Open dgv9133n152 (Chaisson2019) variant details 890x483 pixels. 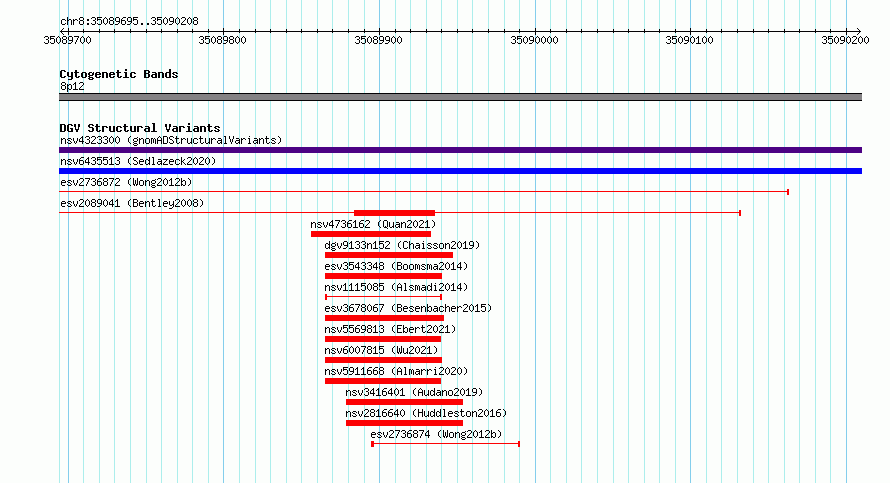pos(402,245)
